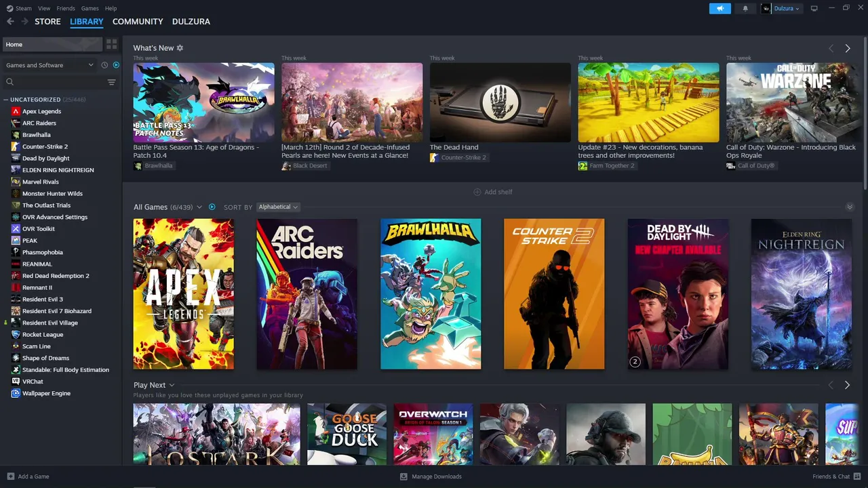Click the OVR Toolkit icon in sidebar
The height and width of the screenshot is (488, 868).
[x=16, y=229]
